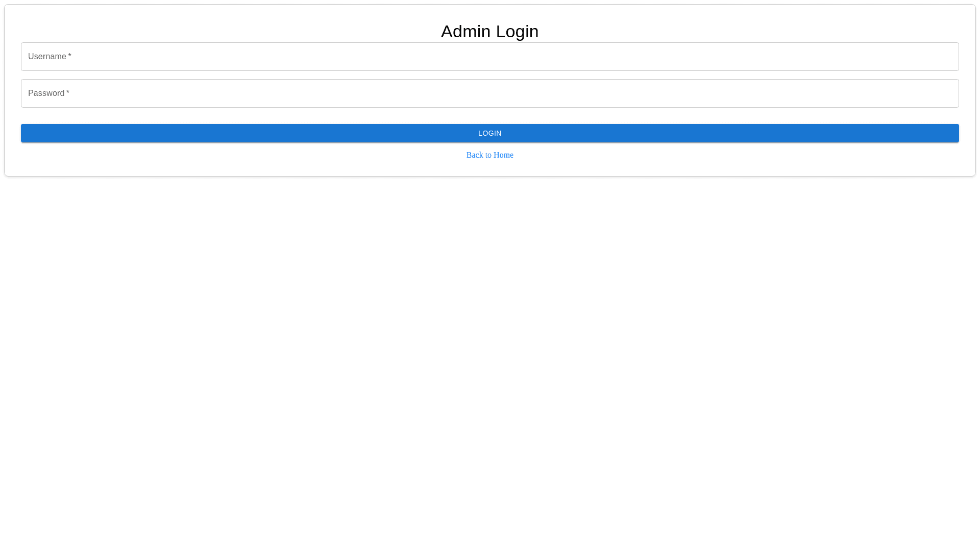Click the Username placeholder label text
Viewport: 980px width, 551px height.
click(47, 57)
